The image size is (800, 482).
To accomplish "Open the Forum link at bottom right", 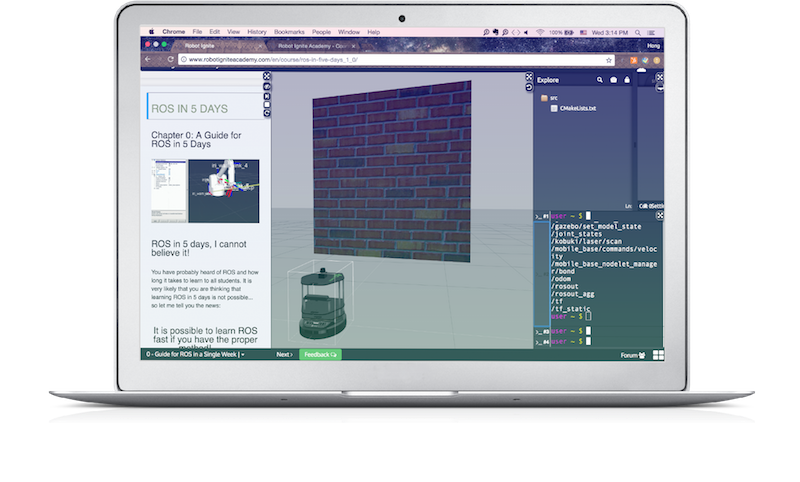I will [632, 355].
